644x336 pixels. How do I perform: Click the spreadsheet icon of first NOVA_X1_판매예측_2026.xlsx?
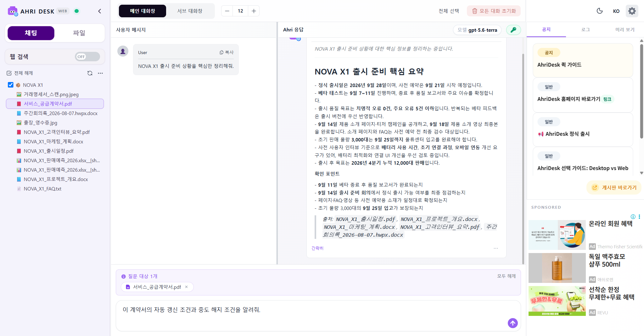pyautogui.click(x=19, y=160)
